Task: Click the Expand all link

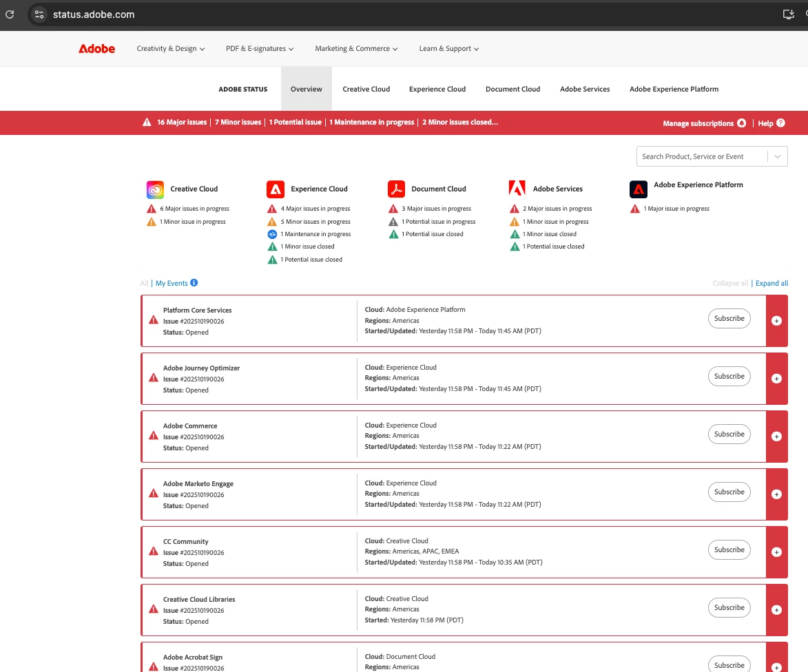Action: coord(772,283)
